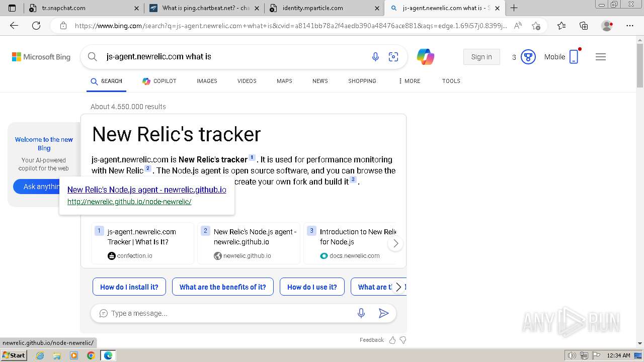The image size is (644, 362).
Task: Click the microphone in the chat message box
Action: (x=361, y=313)
